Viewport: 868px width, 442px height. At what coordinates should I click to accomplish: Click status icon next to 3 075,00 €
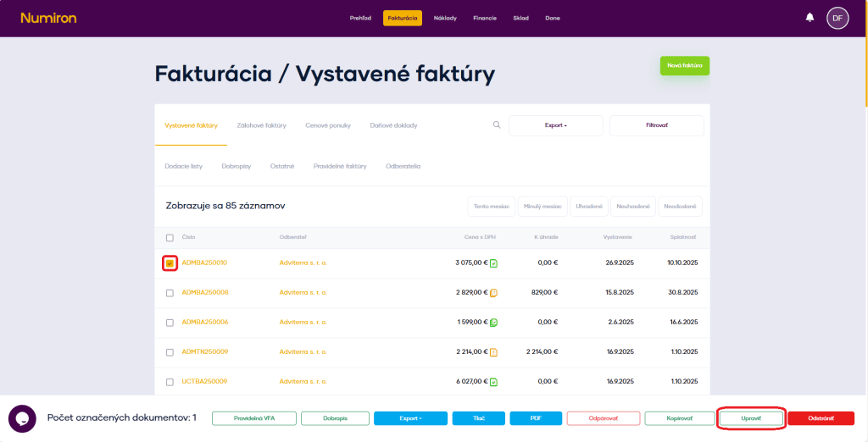tap(493, 263)
